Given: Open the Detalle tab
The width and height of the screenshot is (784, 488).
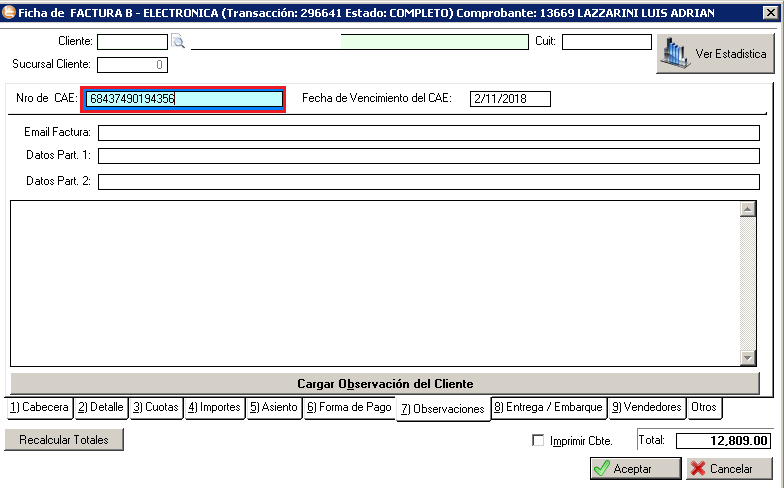Looking at the screenshot, I should click(x=101, y=407).
